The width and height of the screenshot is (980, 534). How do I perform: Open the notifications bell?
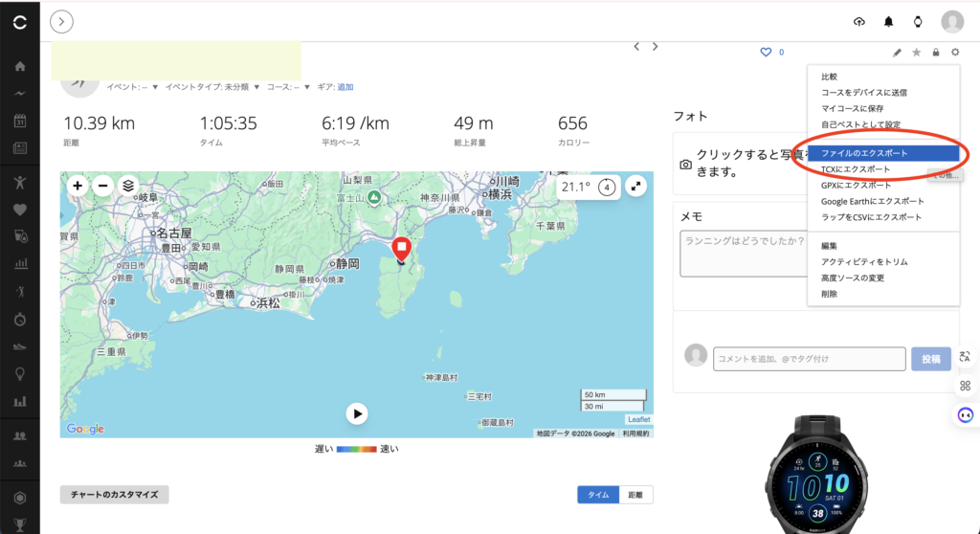pyautogui.click(x=888, y=22)
